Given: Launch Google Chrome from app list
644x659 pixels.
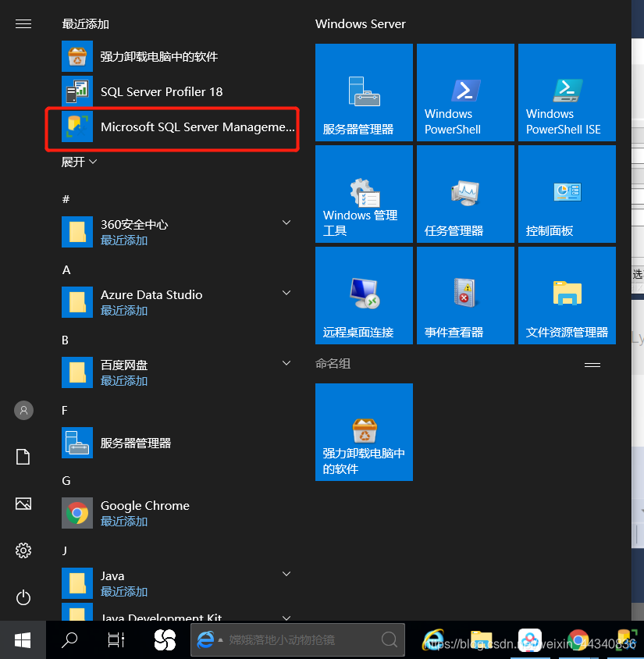Looking at the screenshot, I should pyautogui.click(x=180, y=513).
